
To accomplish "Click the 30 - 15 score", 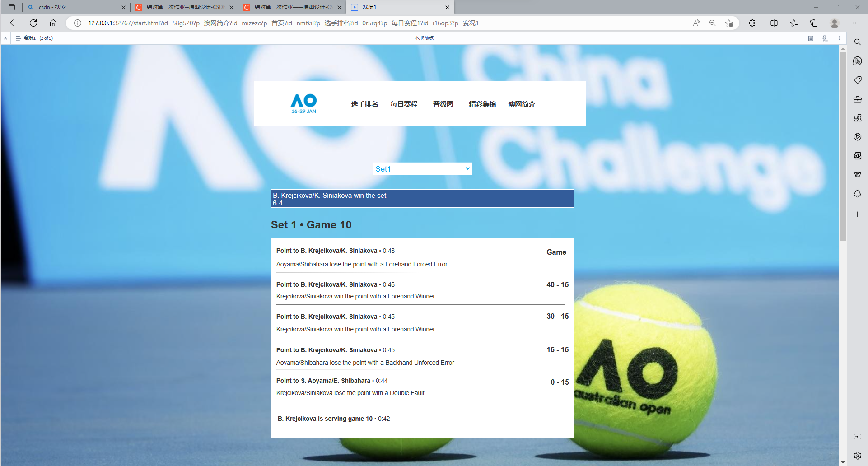I will [557, 316].
